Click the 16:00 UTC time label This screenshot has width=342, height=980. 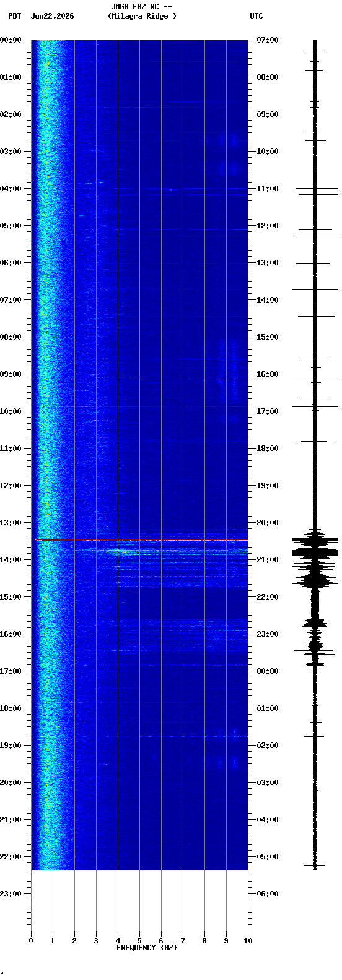pos(268,374)
